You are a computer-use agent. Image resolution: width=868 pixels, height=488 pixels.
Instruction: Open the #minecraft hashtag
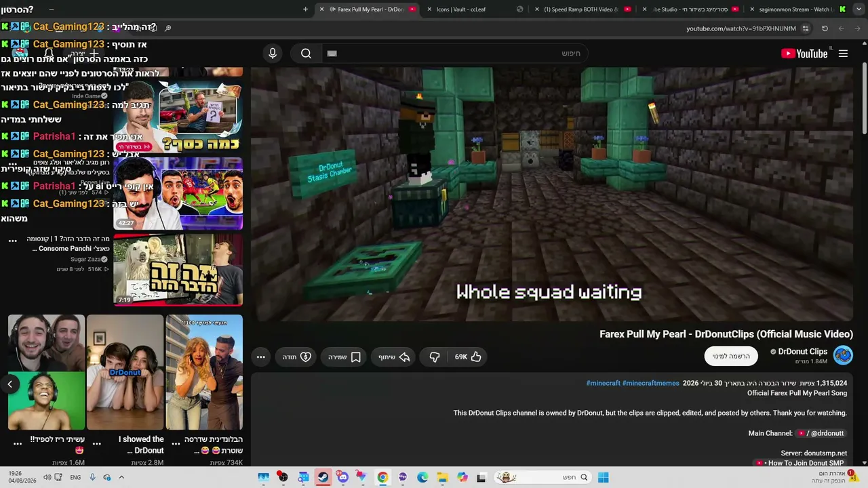604,383
